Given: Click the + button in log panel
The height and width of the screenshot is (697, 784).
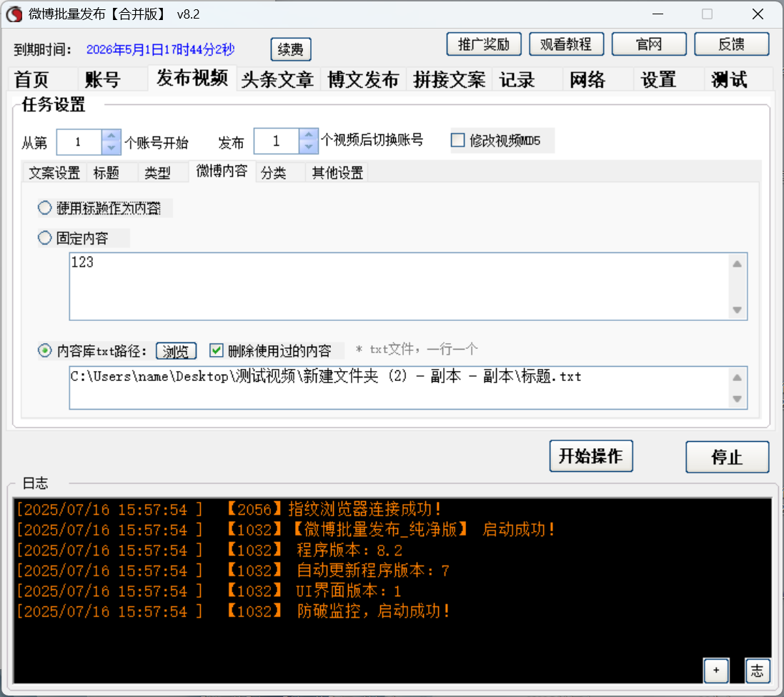Looking at the screenshot, I should pyautogui.click(x=716, y=671).
